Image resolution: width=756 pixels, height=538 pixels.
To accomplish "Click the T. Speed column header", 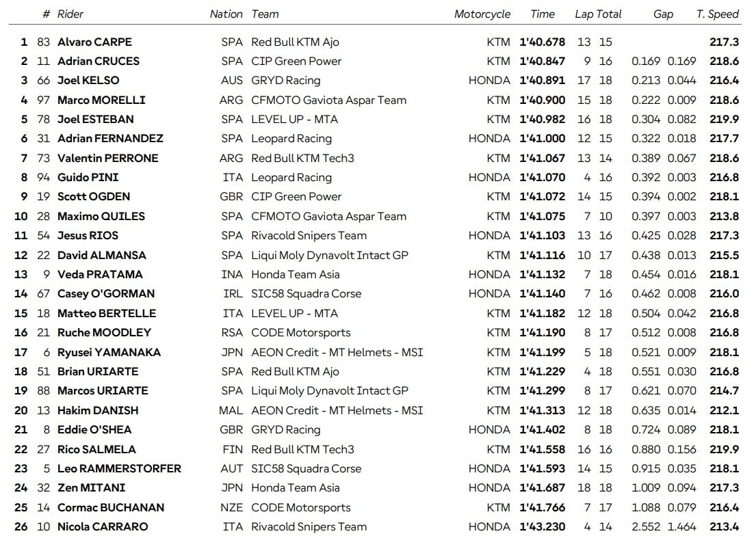I will click(x=718, y=14).
